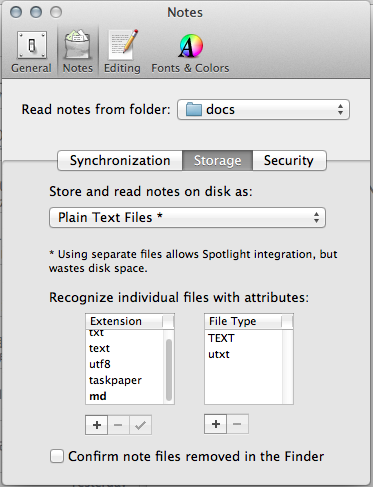Select the 'taskpaper' extension row
This screenshot has height=487, width=373.
tap(125, 380)
